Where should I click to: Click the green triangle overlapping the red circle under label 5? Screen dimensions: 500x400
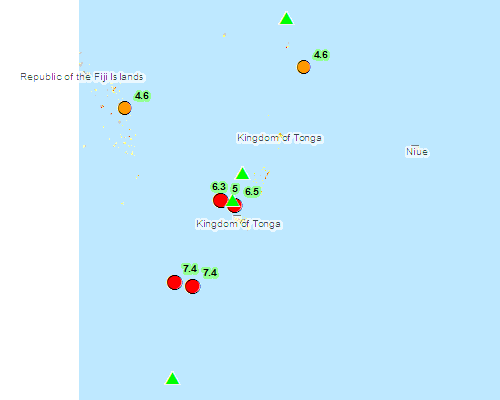click(233, 201)
